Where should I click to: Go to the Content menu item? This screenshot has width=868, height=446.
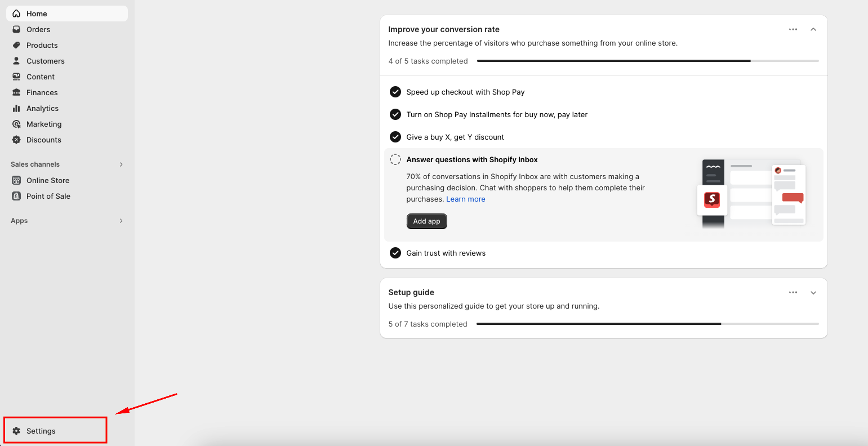[x=41, y=77]
